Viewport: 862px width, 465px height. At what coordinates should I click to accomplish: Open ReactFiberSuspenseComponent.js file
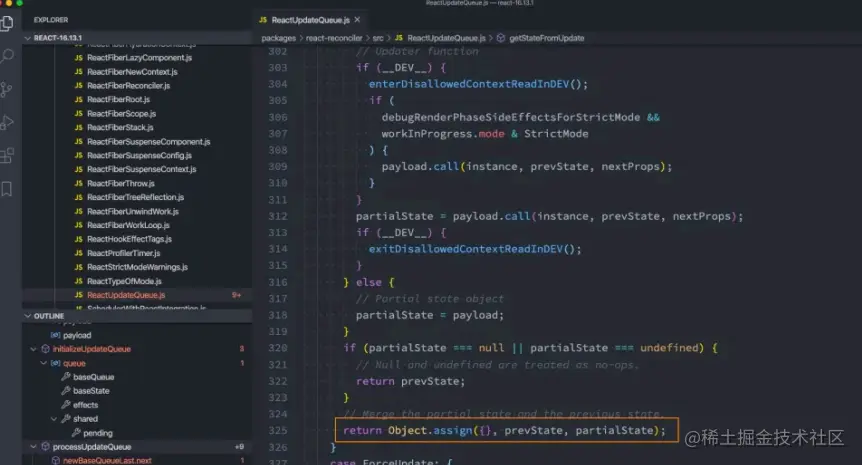coord(148,142)
